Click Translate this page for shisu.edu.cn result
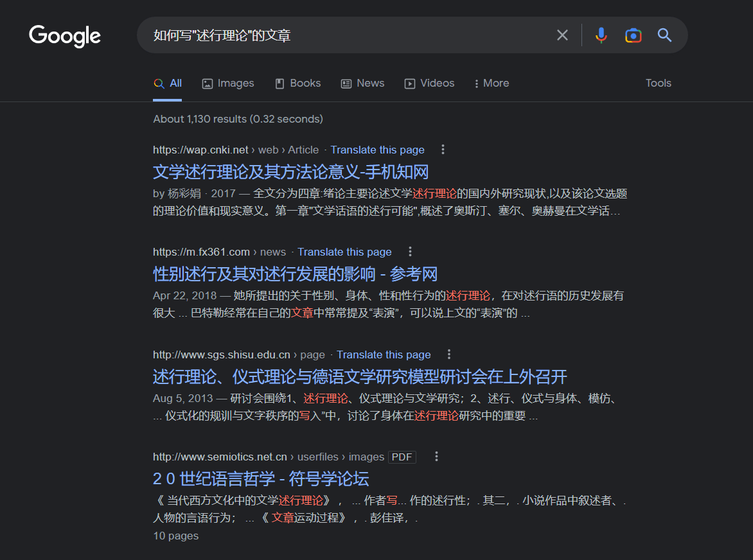The height and width of the screenshot is (560, 753). click(384, 354)
